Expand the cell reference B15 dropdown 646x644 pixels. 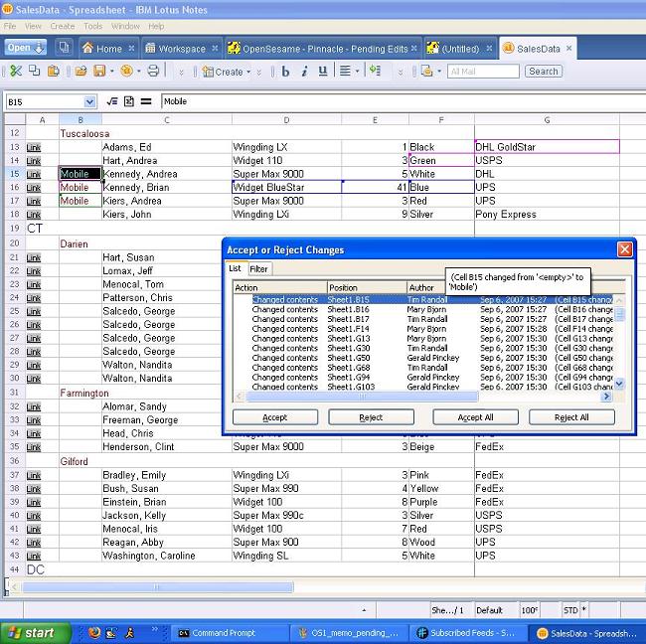89,101
